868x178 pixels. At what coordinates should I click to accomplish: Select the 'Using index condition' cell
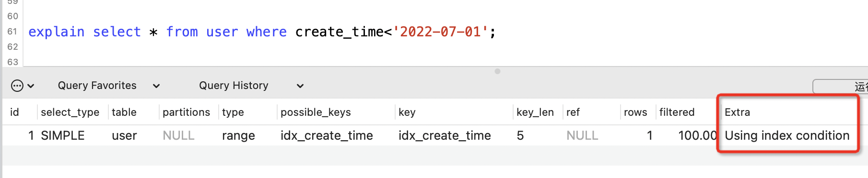pyautogui.click(x=787, y=135)
